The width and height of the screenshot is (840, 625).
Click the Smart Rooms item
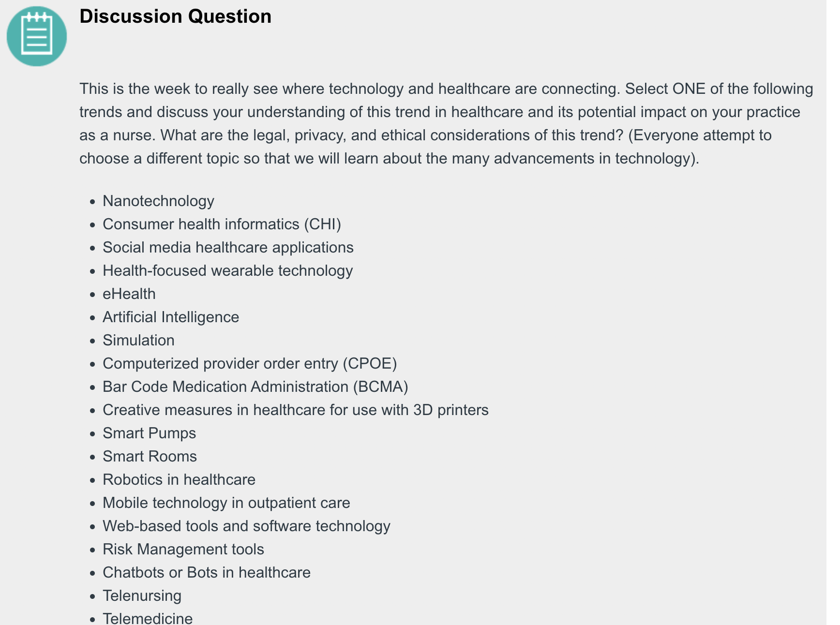(150, 457)
